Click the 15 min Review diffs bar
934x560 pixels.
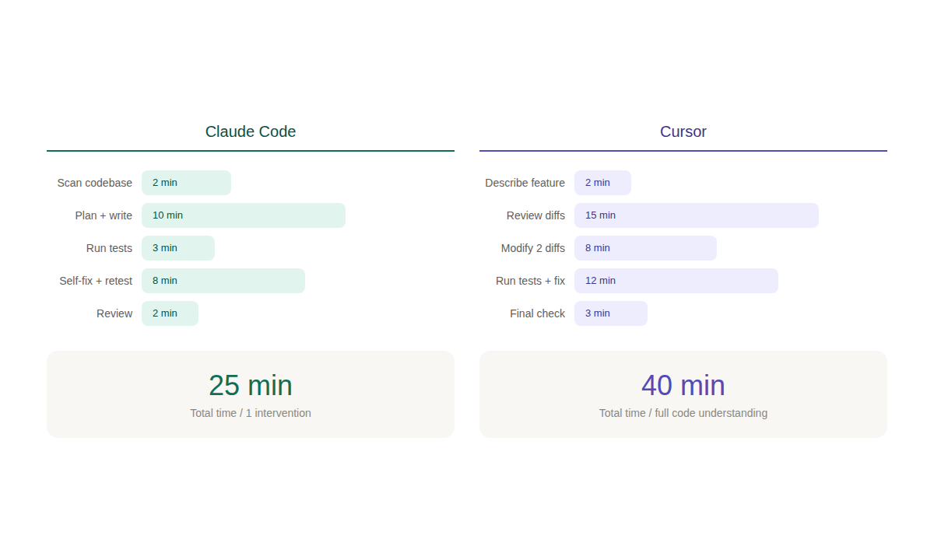697,215
